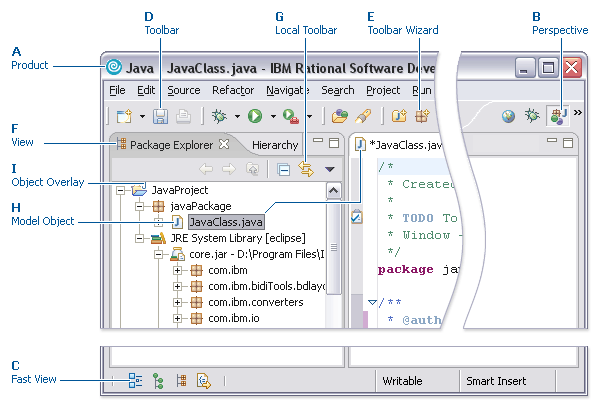Expand the com.ibm.io package
601x405 pixels.
click(x=177, y=318)
